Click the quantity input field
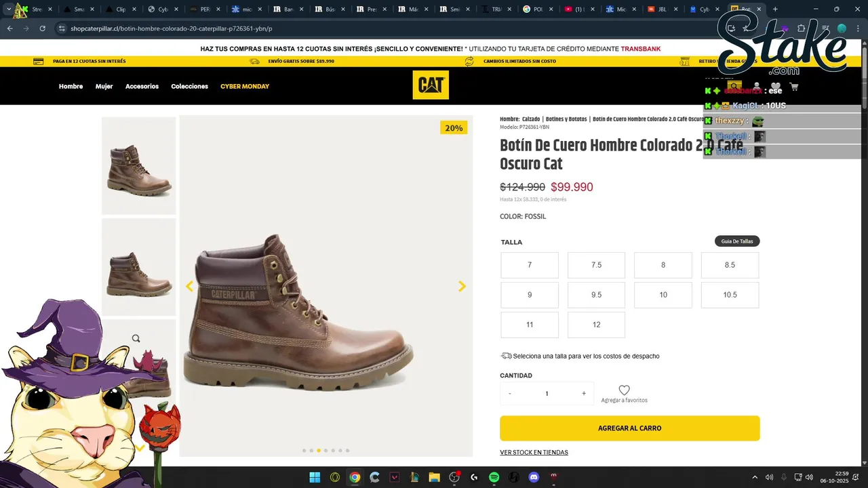The image size is (868, 488). click(x=547, y=394)
